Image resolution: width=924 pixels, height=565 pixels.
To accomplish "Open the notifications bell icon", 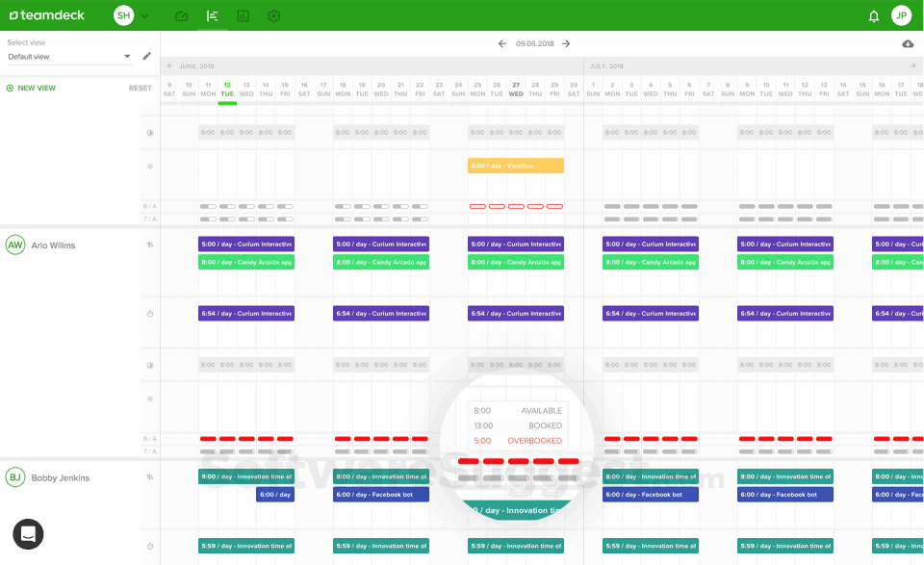I will (x=874, y=16).
